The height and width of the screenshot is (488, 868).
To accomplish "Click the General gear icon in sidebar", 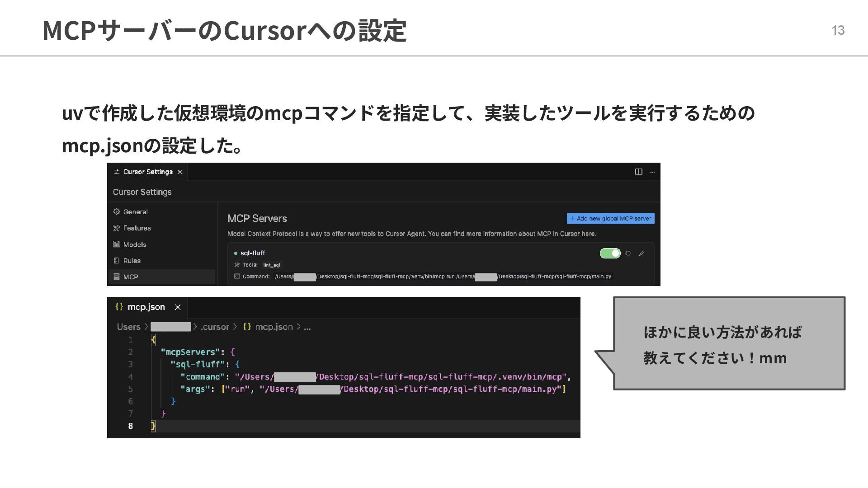I will pyautogui.click(x=117, y=212).
